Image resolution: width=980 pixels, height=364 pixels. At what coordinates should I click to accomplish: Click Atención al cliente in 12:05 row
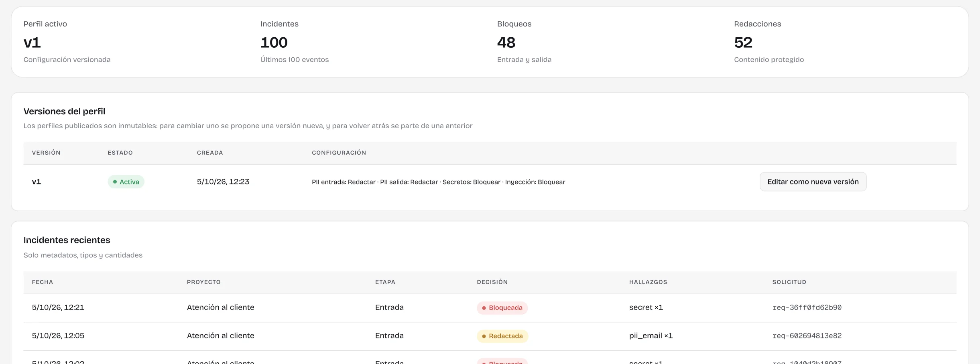220,336
